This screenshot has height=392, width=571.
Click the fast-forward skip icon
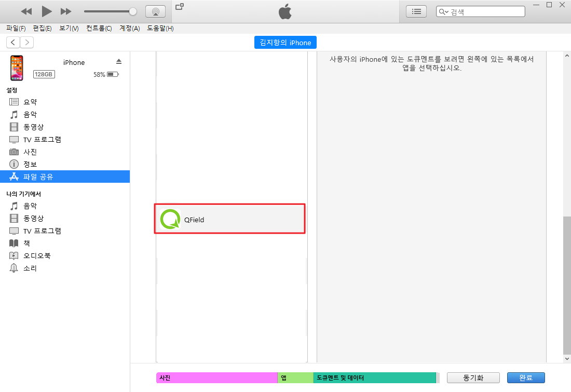65,10
